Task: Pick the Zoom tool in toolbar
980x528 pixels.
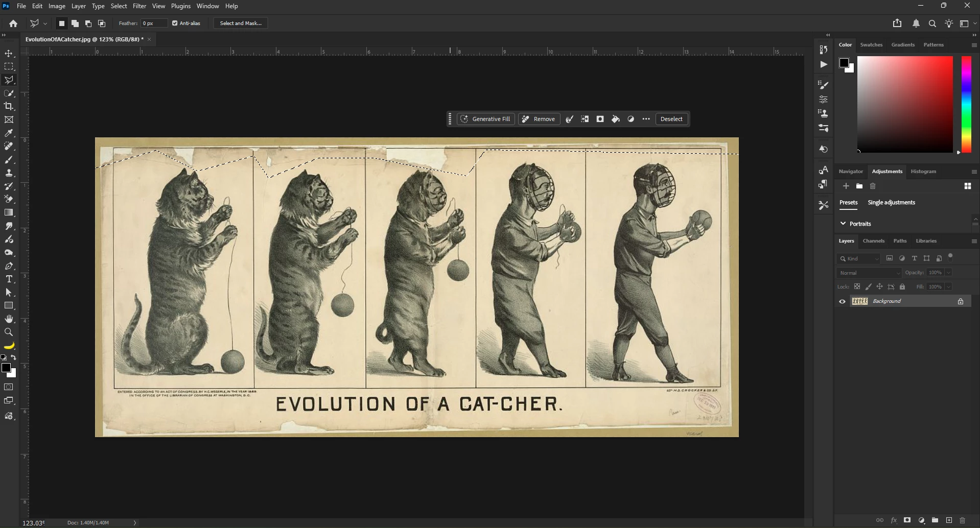Action: pos(9,332)
